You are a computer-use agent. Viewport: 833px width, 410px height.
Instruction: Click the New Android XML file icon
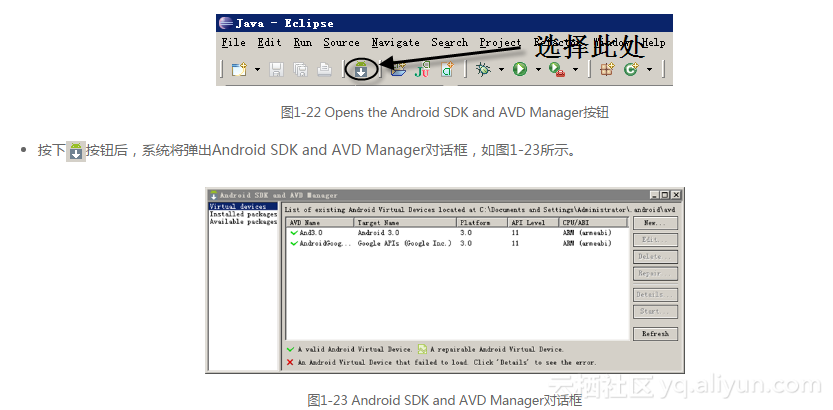[x=447, y=69]
